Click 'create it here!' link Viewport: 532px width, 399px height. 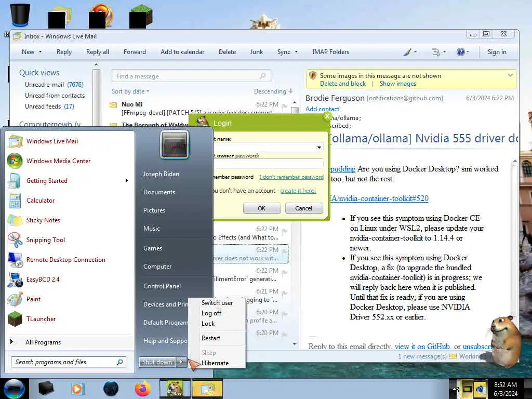click(298, 191)
